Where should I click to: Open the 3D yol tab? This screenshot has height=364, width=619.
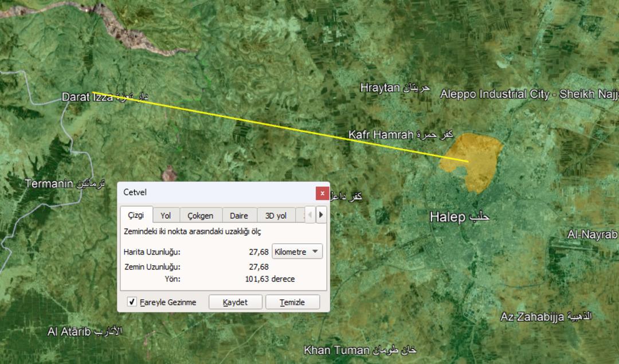pyautogui.click(x=276, y=216)
